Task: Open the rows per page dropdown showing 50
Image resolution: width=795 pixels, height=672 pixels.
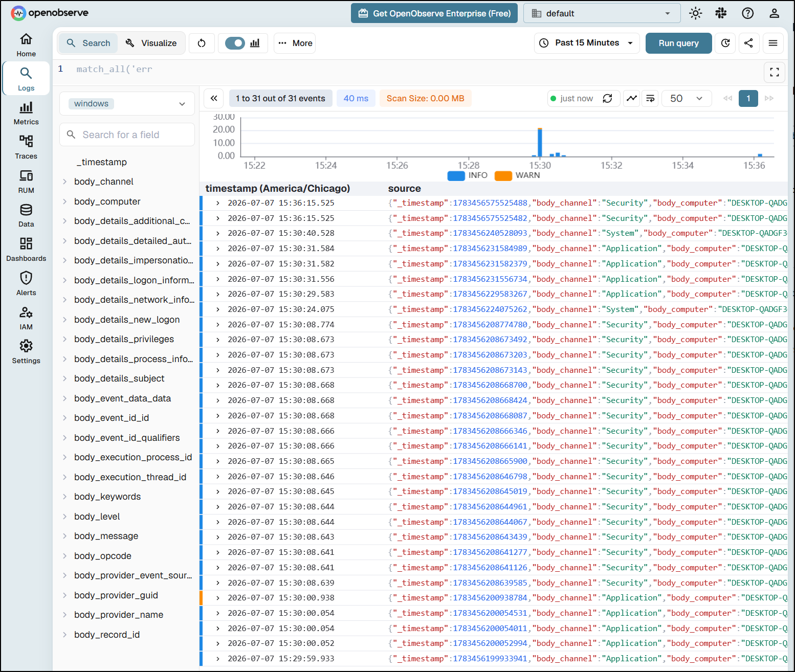Action: pos(687,98)
